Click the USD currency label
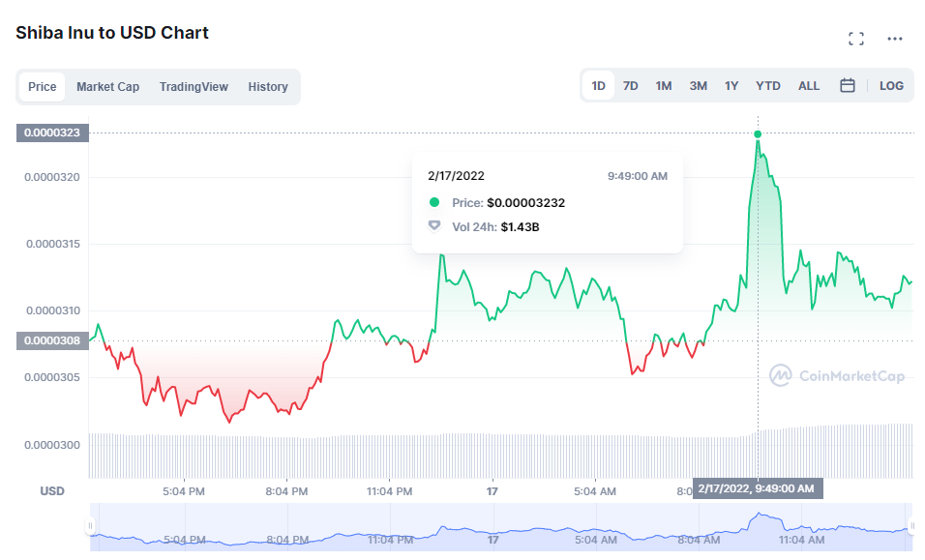 52,491
